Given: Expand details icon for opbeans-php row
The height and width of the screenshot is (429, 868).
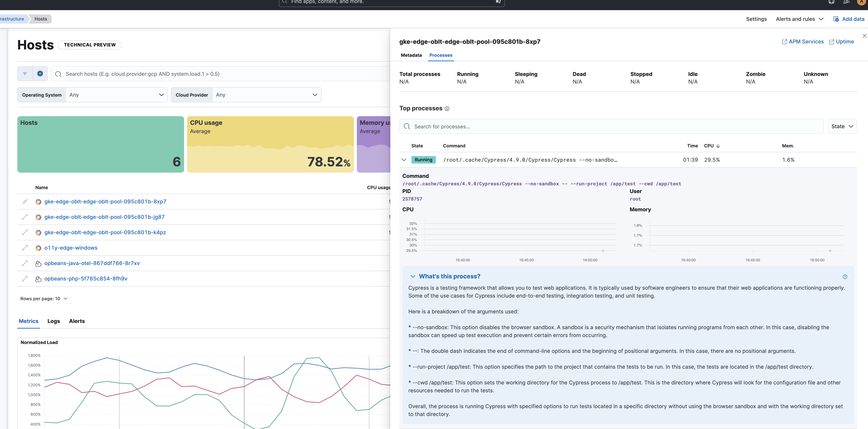Looking at the screenshot, I should click(x=25, y=279).
